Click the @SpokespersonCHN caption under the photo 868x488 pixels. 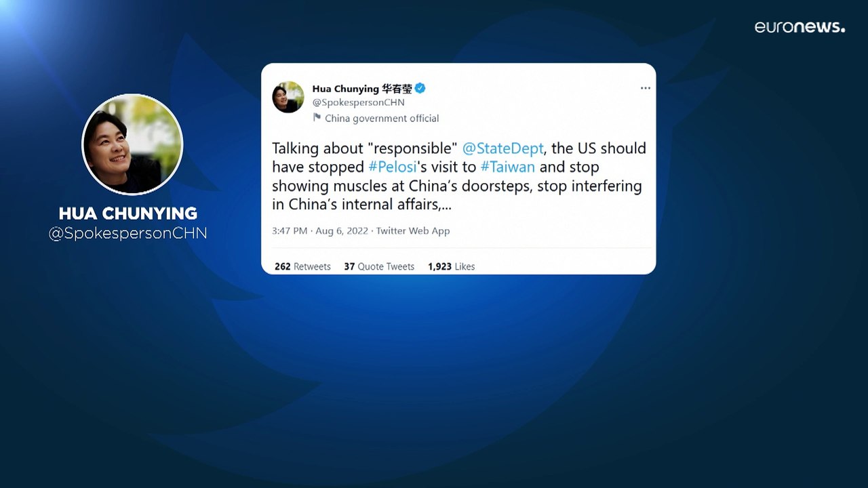[128, 233]
